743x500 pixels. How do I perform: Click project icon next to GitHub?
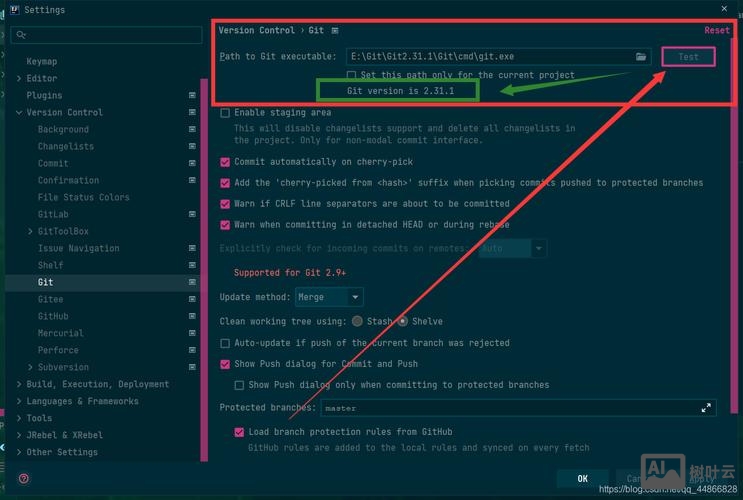coord(192,316)
